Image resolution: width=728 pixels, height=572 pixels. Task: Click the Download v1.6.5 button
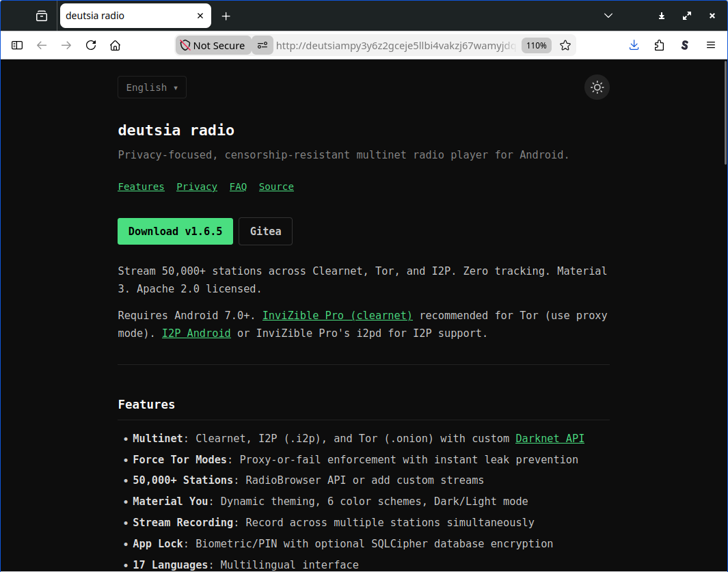pyautogui.click(x=175, y=231)
